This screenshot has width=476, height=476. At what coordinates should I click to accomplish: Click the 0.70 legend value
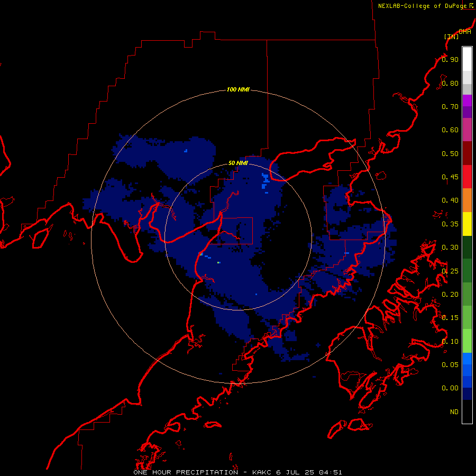(450, 106)
